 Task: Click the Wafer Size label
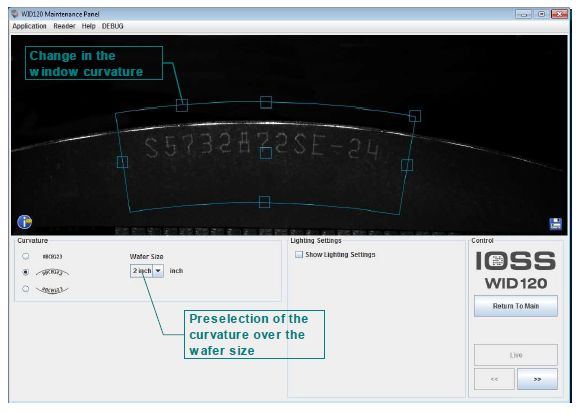pyautogui.click(x=146, y=257)
